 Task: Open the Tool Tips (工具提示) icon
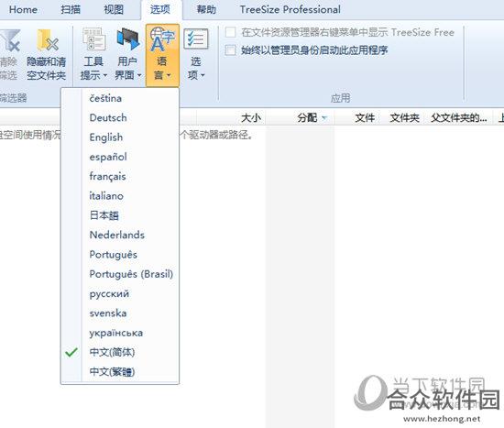(x=93, y=38)
